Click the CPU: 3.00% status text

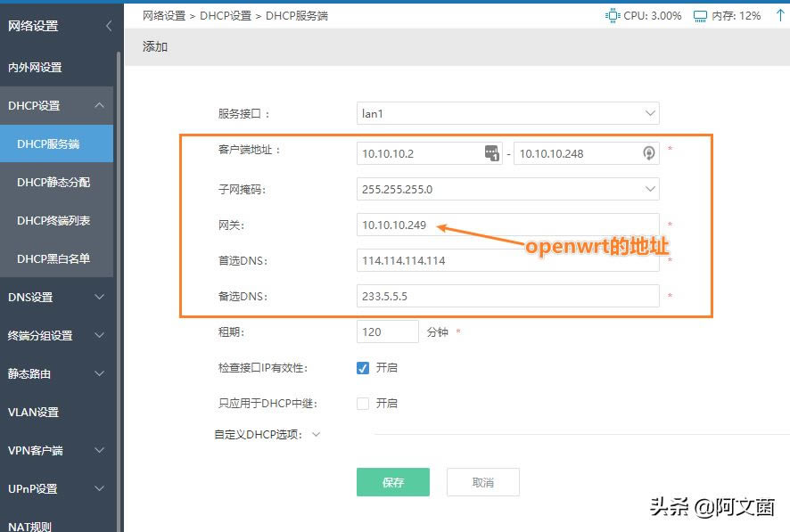click(653, 16)
